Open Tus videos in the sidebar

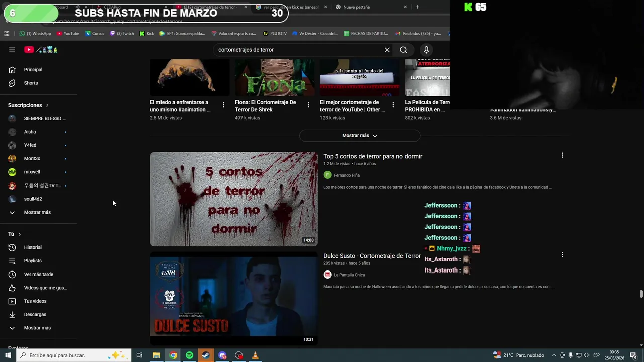click(39, 301)
